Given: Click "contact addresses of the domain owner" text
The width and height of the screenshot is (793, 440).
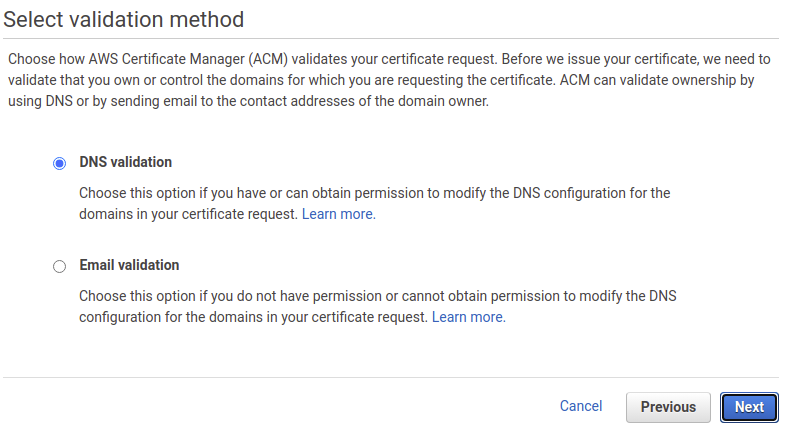Looking at the screenshot, I should pyautogui.click(x=364, y=101).
